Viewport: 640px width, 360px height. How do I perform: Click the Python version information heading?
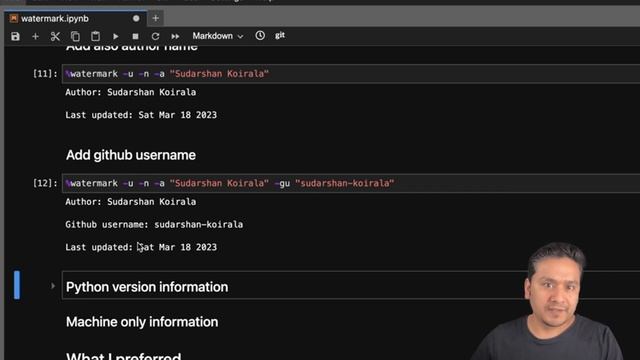(147, 287)
